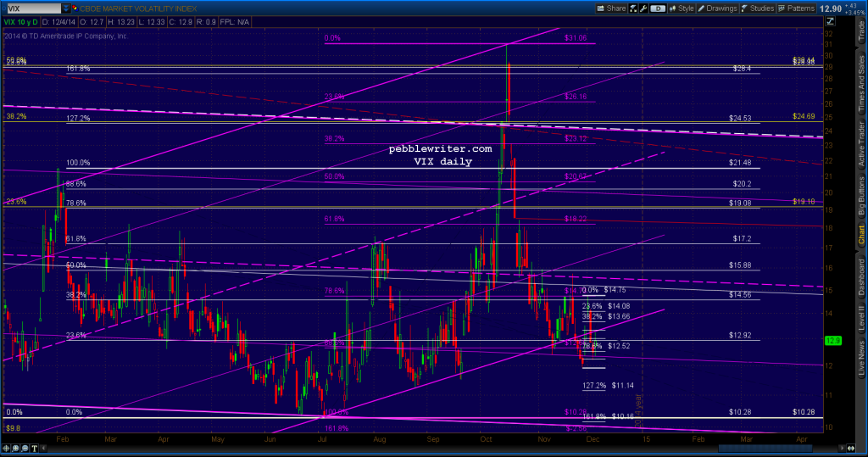Click the $31.06 Fibonacci level label
This screenshot has width=868, height=457.
pos(576,38)
